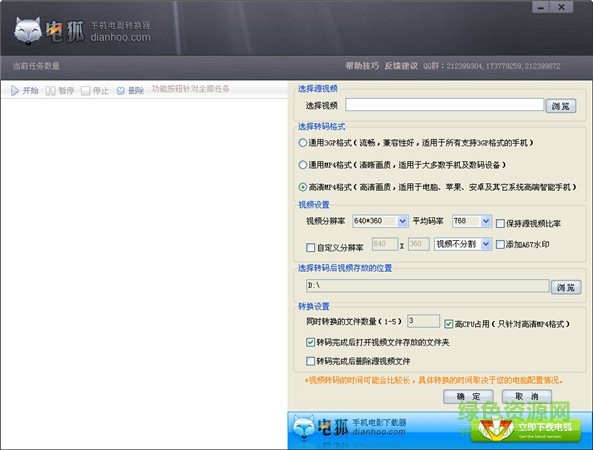Enable 自定义分辨率 checkbox
The image size is (593, 450).
pyautogui.click(x=310, y=248)
